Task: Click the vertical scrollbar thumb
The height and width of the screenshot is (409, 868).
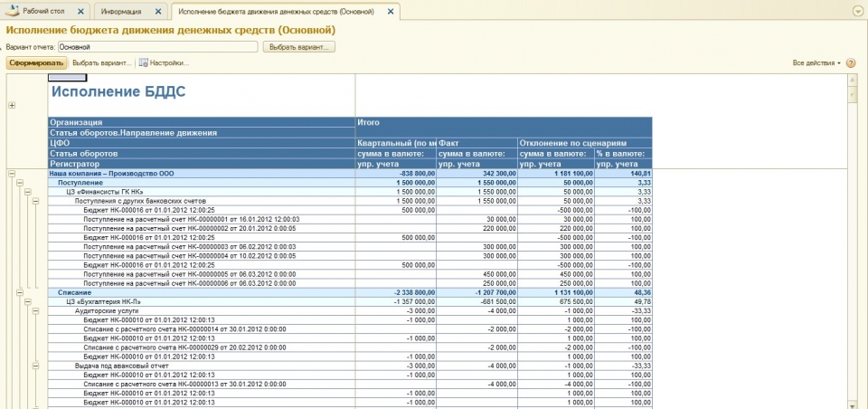Action: (853, 95)
